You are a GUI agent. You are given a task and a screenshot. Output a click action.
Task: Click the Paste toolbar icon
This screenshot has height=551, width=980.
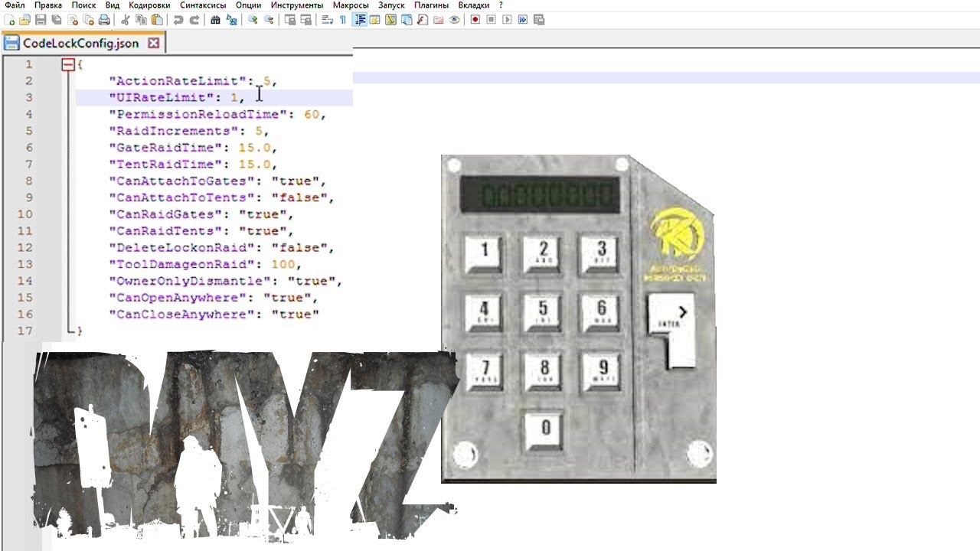tap(157, 20)
